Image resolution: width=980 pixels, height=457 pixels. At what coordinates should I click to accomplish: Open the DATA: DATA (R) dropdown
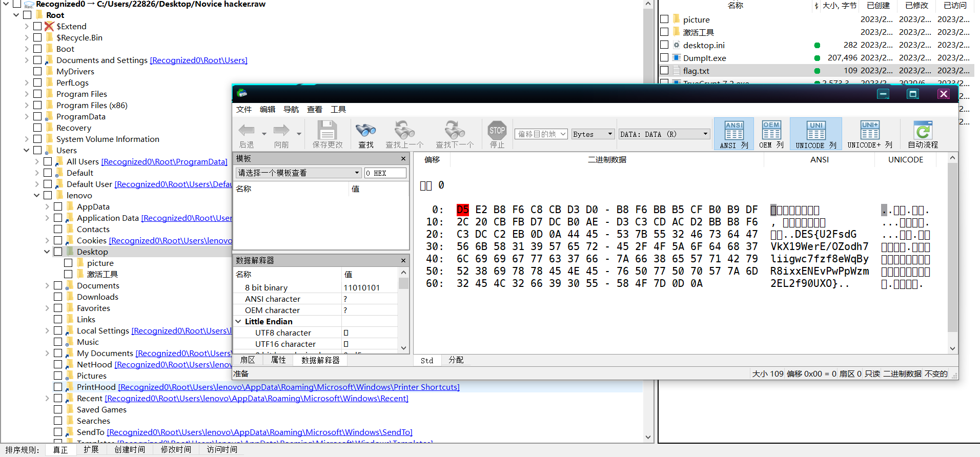point(664,134)
